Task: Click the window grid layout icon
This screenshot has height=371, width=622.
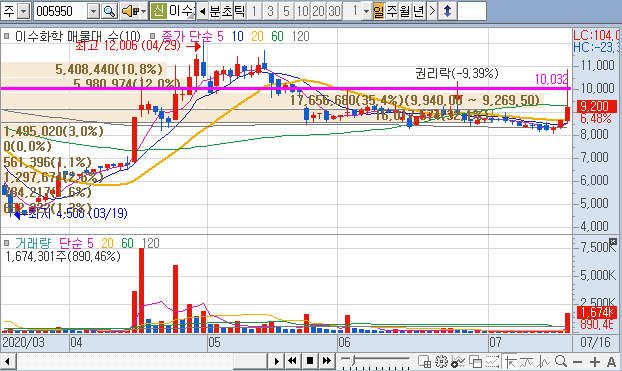Action: point(424,361)
